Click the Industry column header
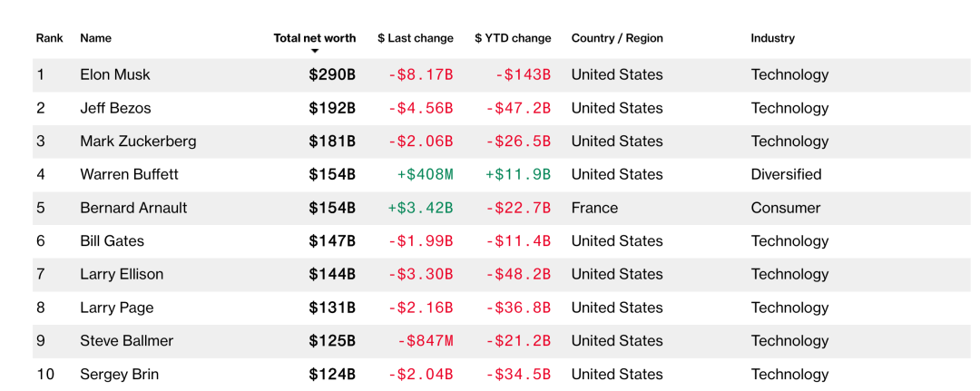 (x=772, y=38)
